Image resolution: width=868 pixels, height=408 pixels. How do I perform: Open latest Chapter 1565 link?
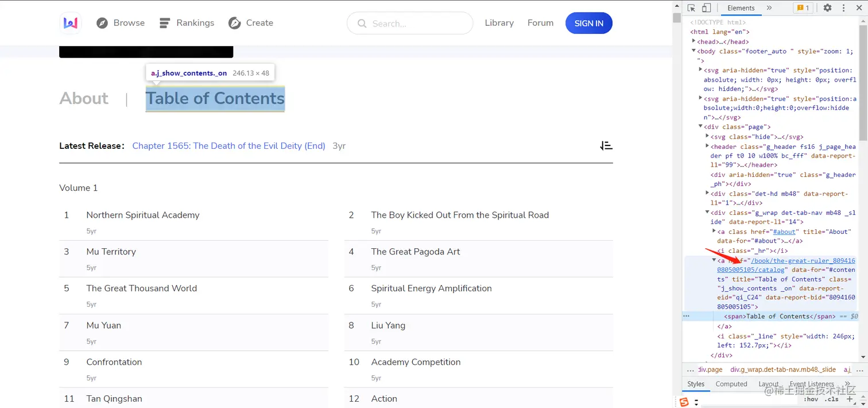coord(228,146)
